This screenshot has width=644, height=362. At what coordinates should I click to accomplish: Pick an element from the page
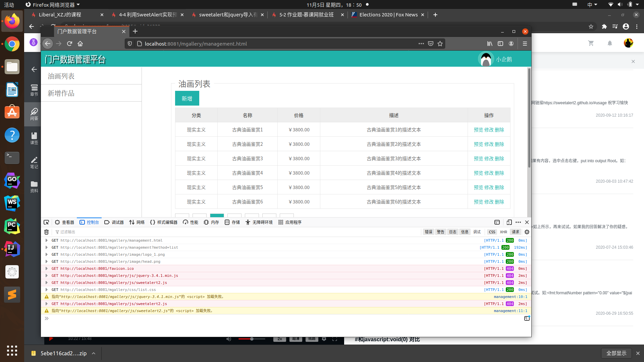coord(46,222)
